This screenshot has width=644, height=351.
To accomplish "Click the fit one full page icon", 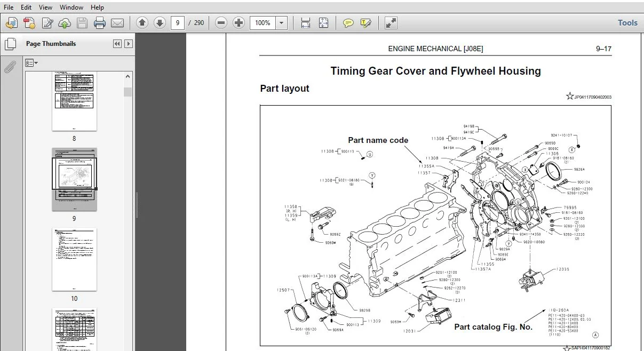I will click(323, 23).
